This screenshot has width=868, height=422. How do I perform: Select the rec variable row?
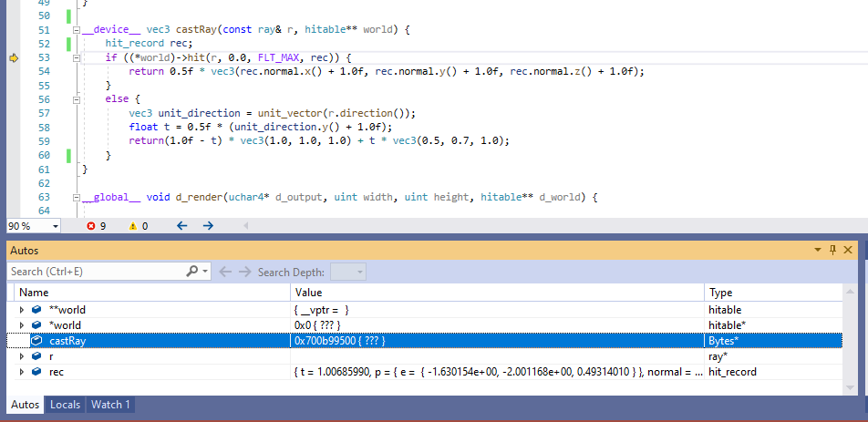click(x=425, y=372)
